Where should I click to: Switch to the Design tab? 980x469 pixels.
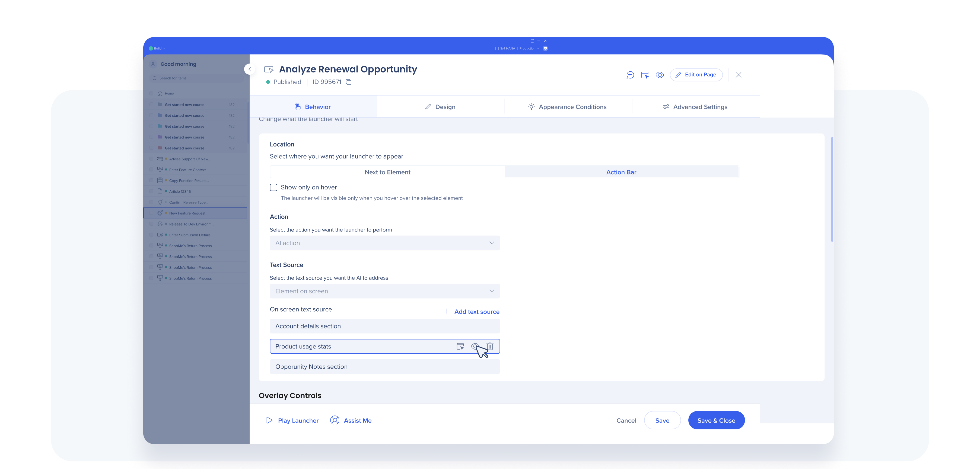[440, 107]
